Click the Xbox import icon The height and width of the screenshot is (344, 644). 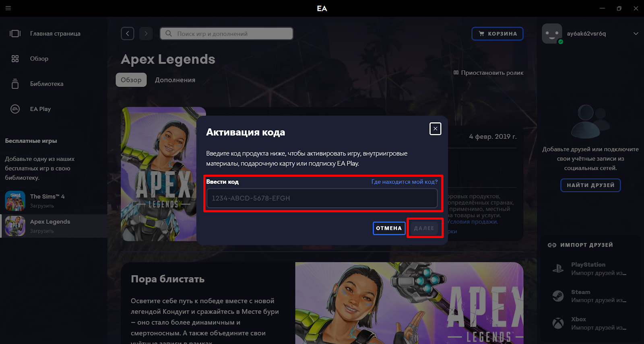(x=558, y=323)
